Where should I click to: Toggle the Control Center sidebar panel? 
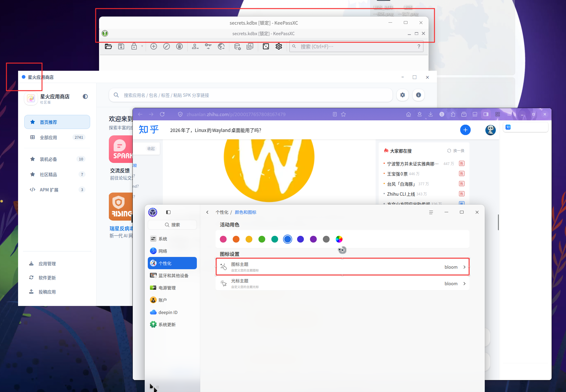click(x=168, y=212)
